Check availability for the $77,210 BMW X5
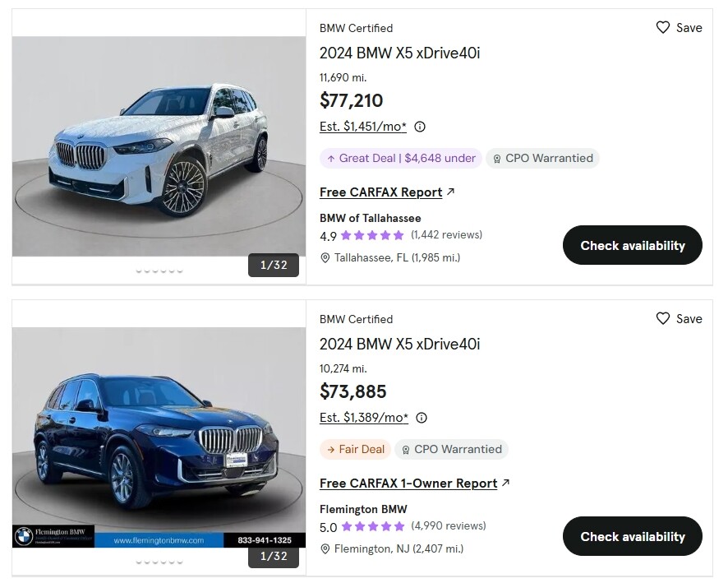The image size is (728, 583). point(632,245)
